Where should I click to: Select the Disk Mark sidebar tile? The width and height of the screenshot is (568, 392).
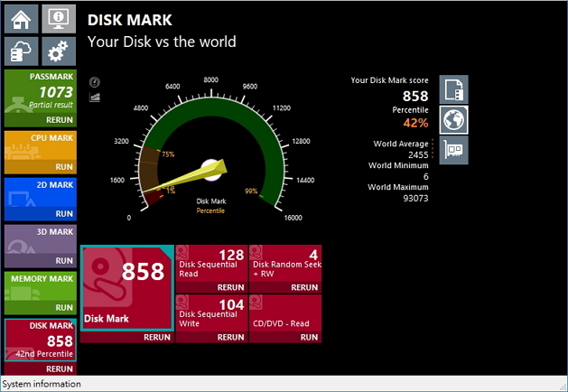tap(40, 341)
